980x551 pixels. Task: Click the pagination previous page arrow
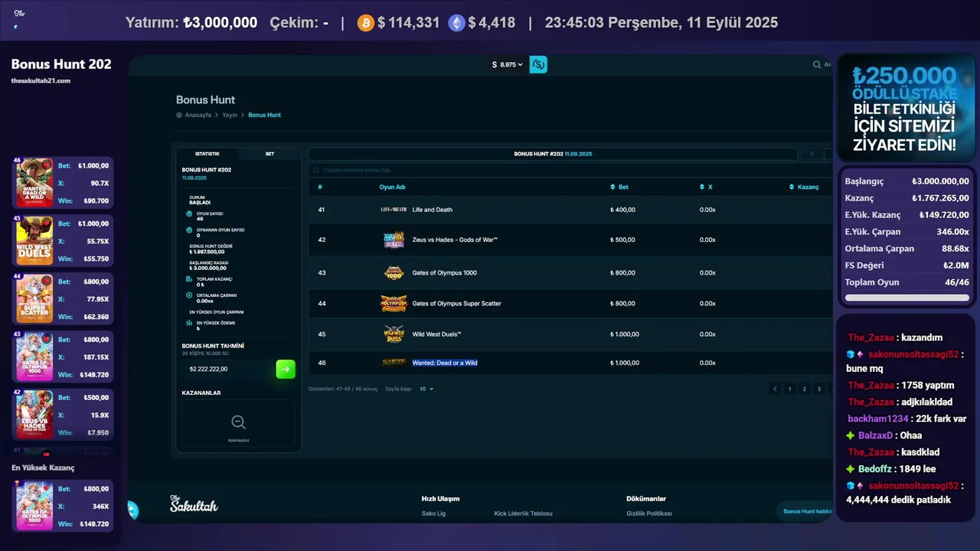775,389
